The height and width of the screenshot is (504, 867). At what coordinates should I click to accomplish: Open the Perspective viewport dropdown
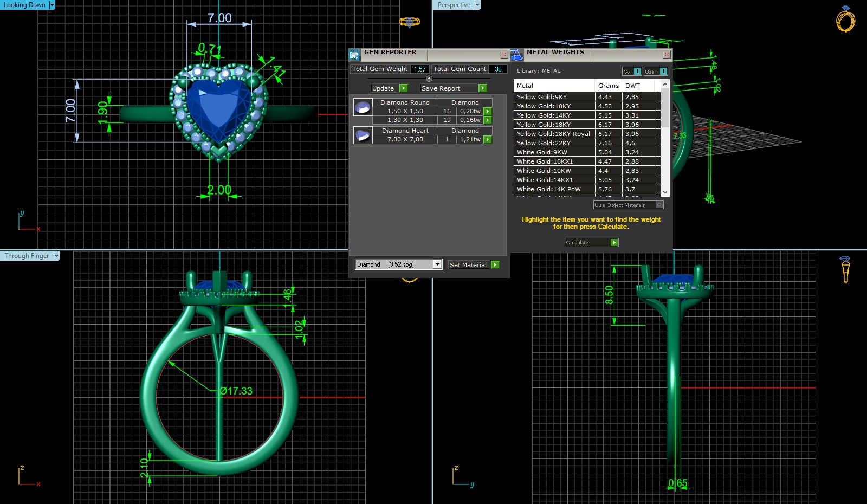point(477,5)
